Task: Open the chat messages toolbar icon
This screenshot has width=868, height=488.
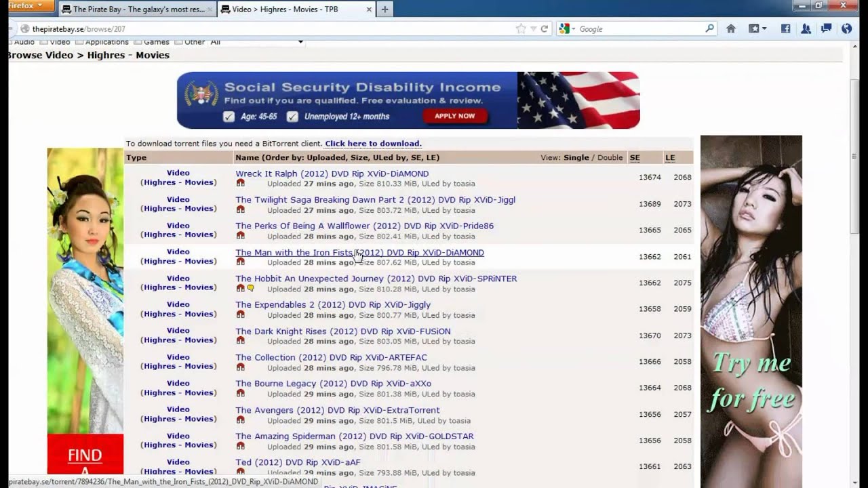Action: [x=826, y=28]
